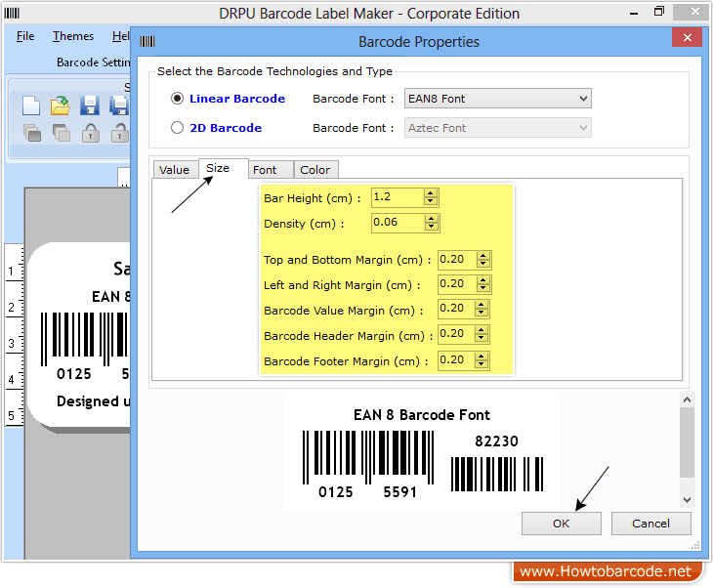713x588 pixels.
Task: Click the Open folder icon in main toolbar
Action: click(60, 105)
